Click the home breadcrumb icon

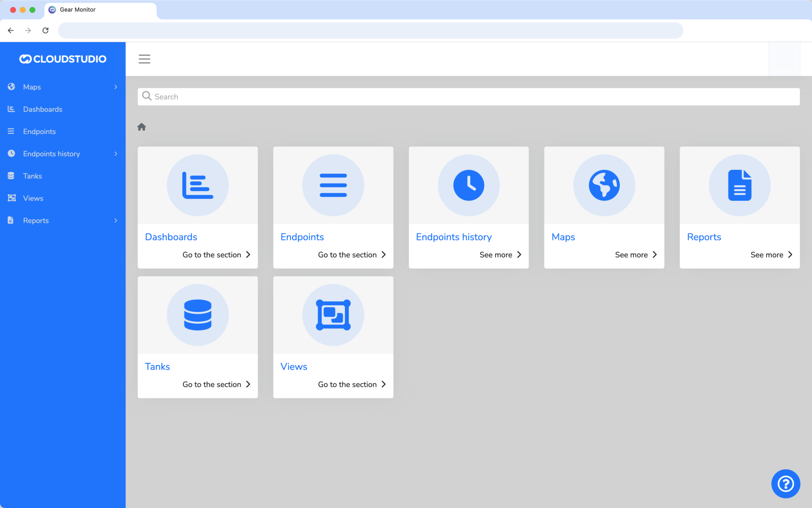[142, 127]
